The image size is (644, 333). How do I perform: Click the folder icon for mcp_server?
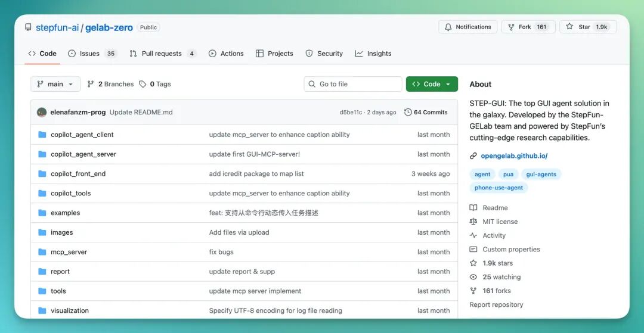pos(42,252)
